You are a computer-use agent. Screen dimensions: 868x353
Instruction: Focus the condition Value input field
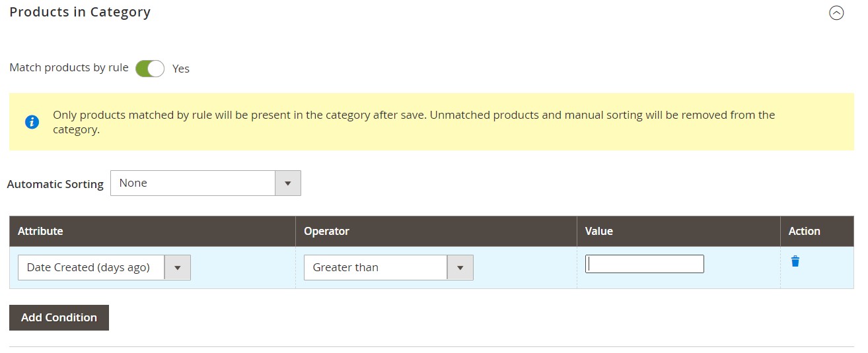coord(645,264)
